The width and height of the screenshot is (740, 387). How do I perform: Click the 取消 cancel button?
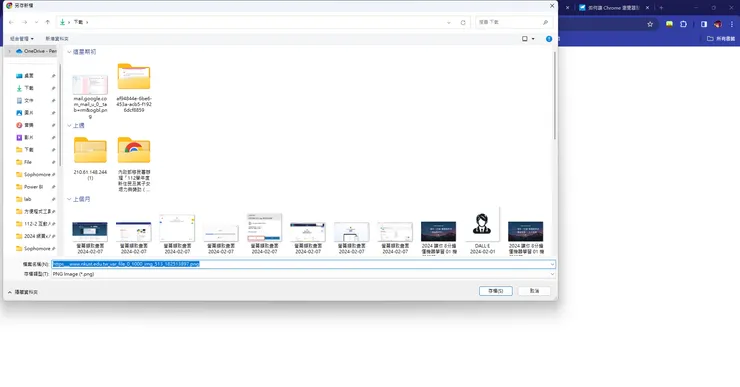[534, 291]
